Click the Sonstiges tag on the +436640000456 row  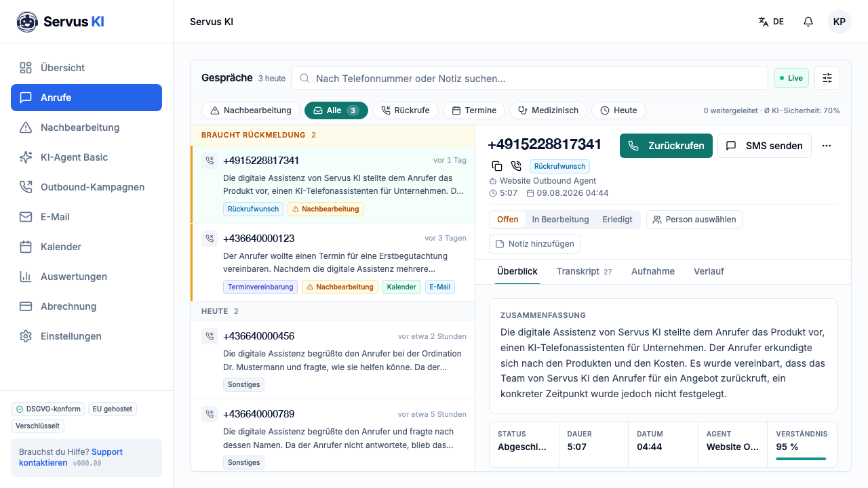tap(244, 384)
